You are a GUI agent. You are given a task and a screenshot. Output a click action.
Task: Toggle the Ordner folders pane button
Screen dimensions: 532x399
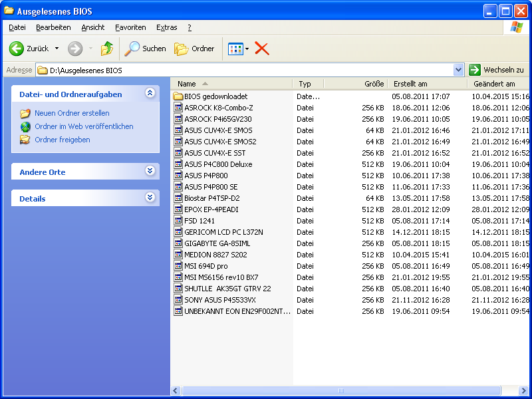point(194,49)
